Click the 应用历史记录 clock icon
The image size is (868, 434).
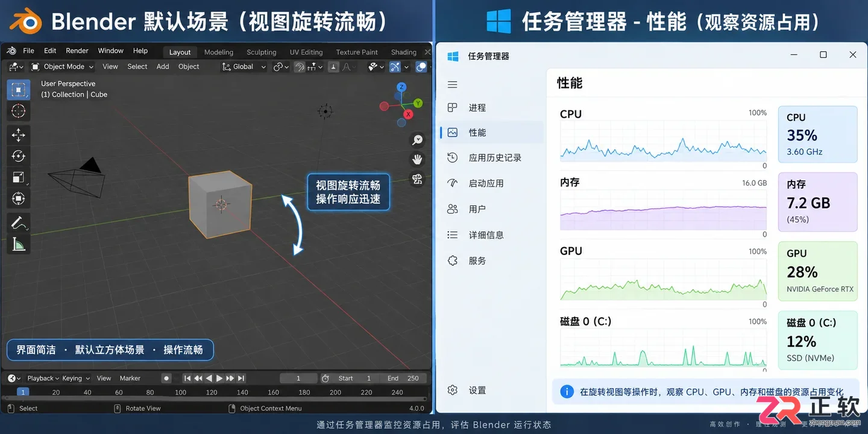pyautogui.click(x=453, y=157)
